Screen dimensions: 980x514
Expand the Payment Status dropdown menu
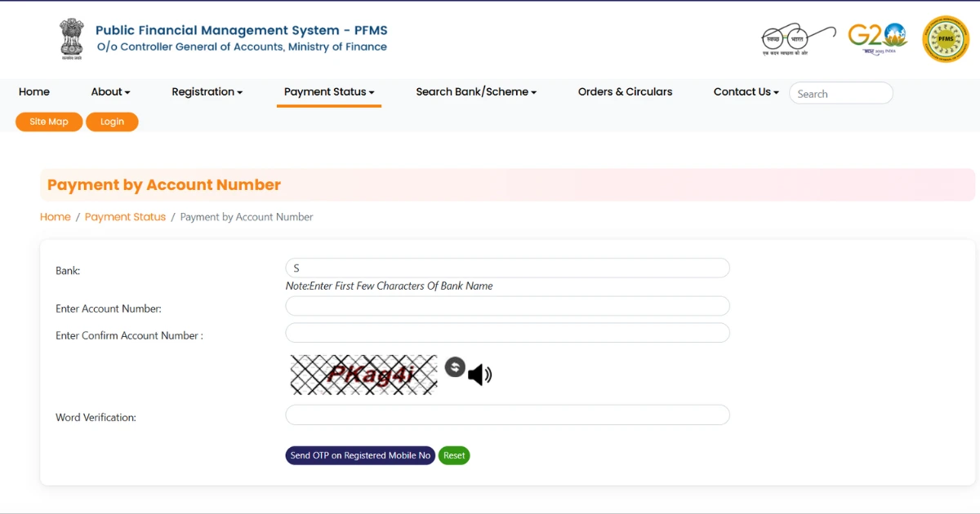point(329,92)
